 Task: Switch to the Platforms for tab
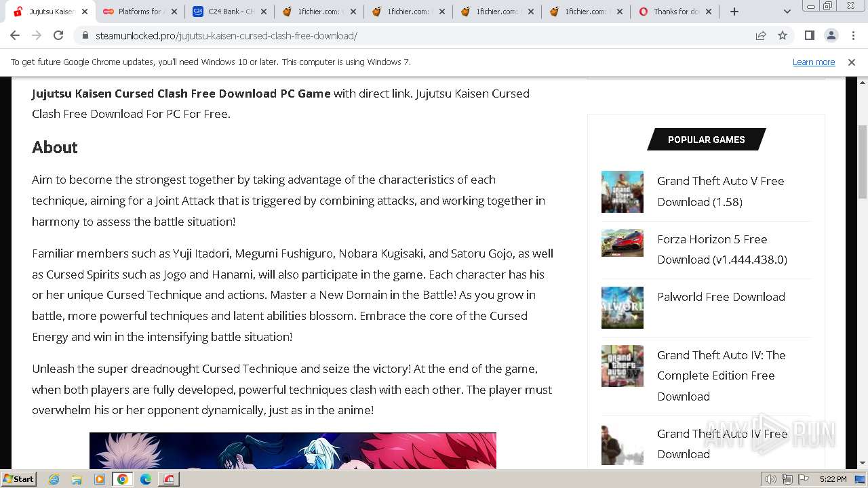pyautogui.click(x=140, y=12)
